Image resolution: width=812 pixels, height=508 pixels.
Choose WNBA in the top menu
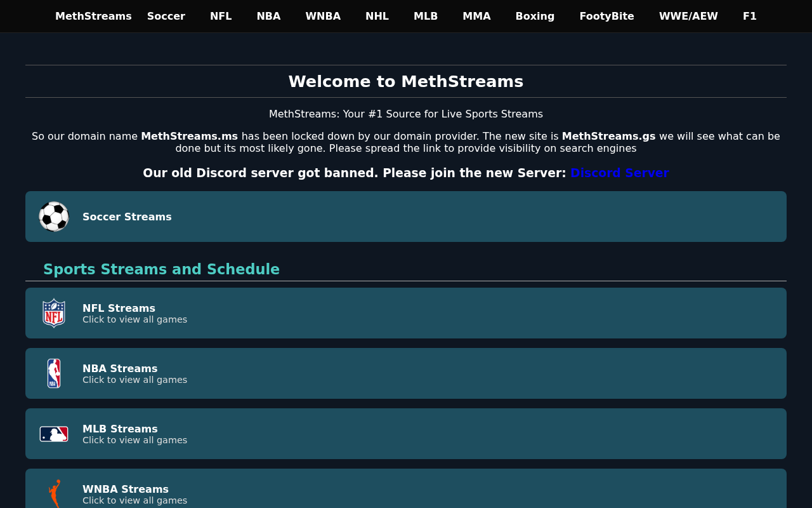click(323, 17)
